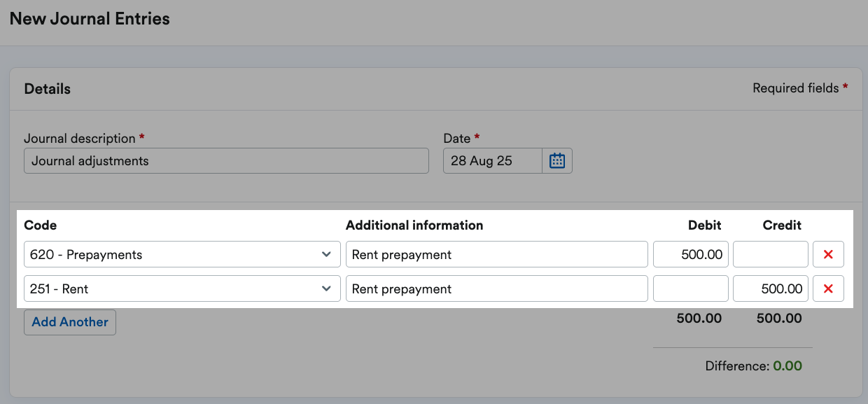The height and width of the screenshot is (404, 868).
Task: Click the New Journal Entries heading
Action: (90, 19)
